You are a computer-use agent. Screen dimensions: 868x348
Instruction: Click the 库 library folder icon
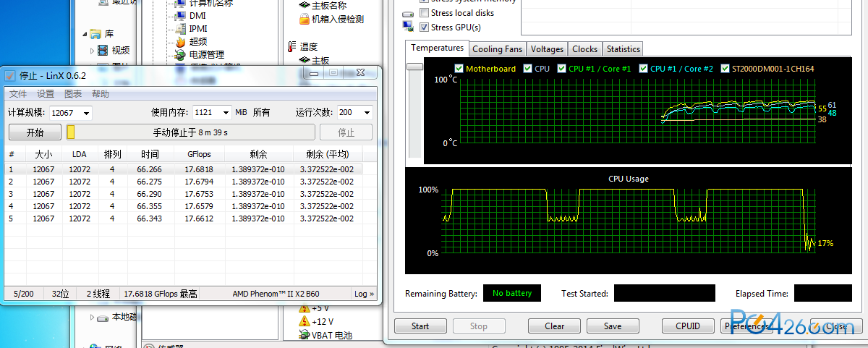(95, 33)
